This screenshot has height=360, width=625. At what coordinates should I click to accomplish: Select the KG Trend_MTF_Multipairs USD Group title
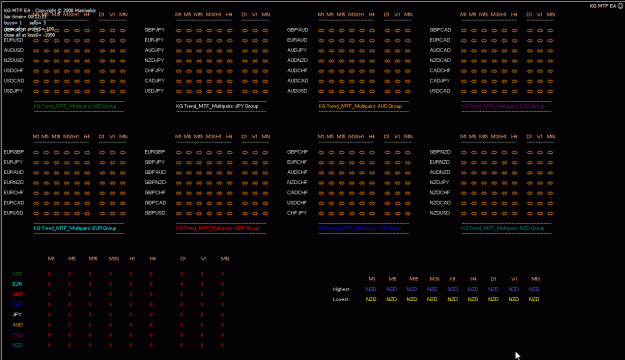coord(75,106)
